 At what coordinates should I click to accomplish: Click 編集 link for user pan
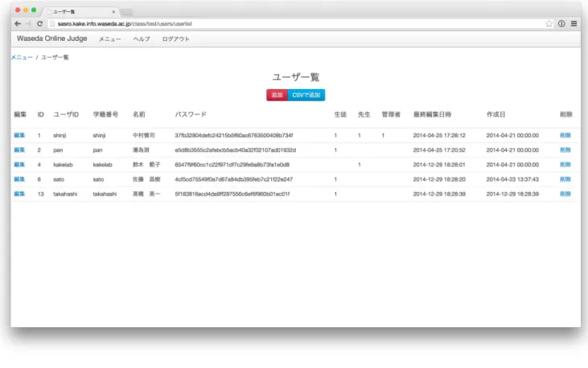[19, 150]
